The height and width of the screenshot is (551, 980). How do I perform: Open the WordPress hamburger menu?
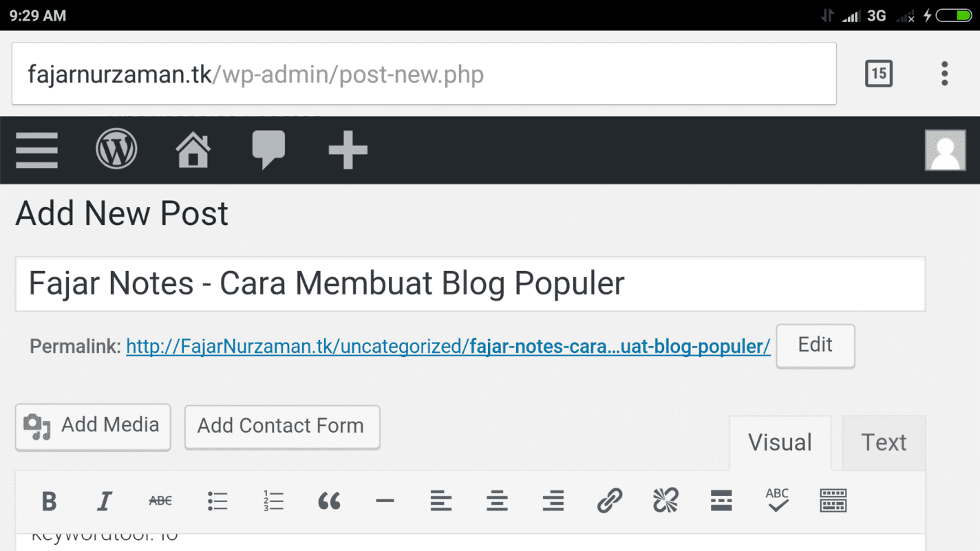coord(37,150)
